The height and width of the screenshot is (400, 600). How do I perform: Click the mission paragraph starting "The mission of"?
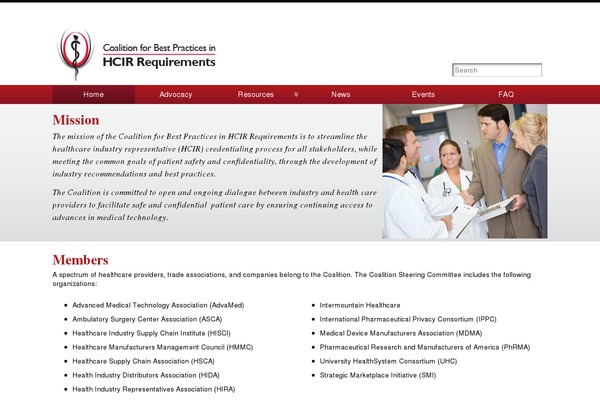coord(215,155)
